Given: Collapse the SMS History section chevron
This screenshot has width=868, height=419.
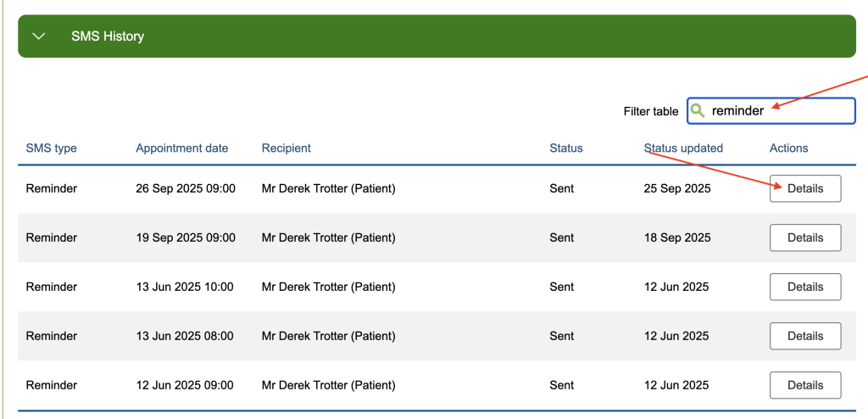Looking at the screenshot, I should tap(37, 36).
